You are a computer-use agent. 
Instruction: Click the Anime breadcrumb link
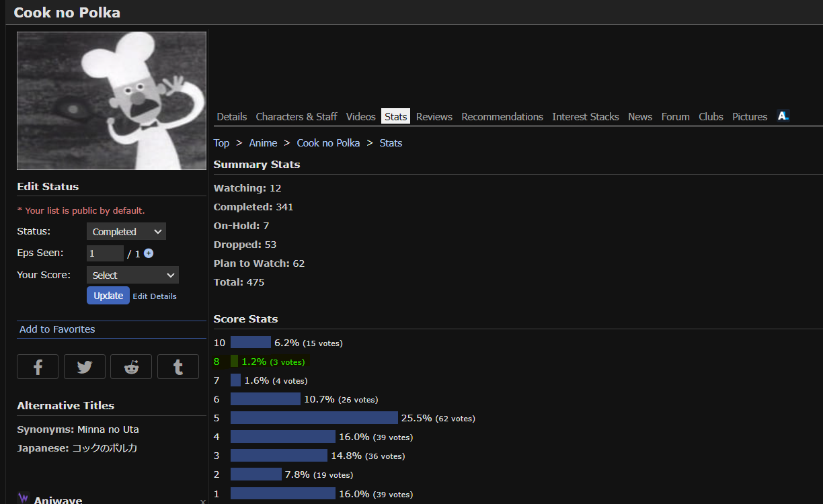pos(263,142)
